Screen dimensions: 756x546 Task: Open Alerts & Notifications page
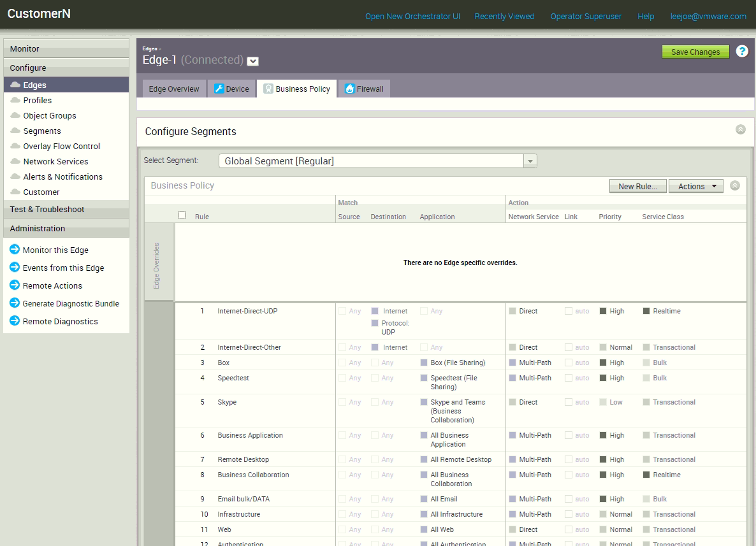(x=62, y=177)
